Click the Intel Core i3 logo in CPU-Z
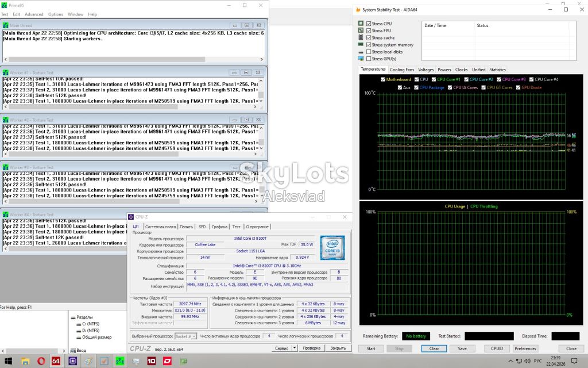Screen dimensions: 588x368 click(332, 247)
